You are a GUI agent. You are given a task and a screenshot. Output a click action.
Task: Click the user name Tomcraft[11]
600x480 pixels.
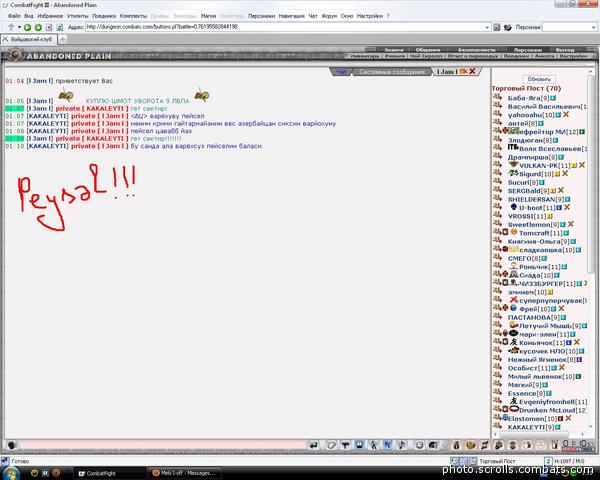click(x=540, y=233)
